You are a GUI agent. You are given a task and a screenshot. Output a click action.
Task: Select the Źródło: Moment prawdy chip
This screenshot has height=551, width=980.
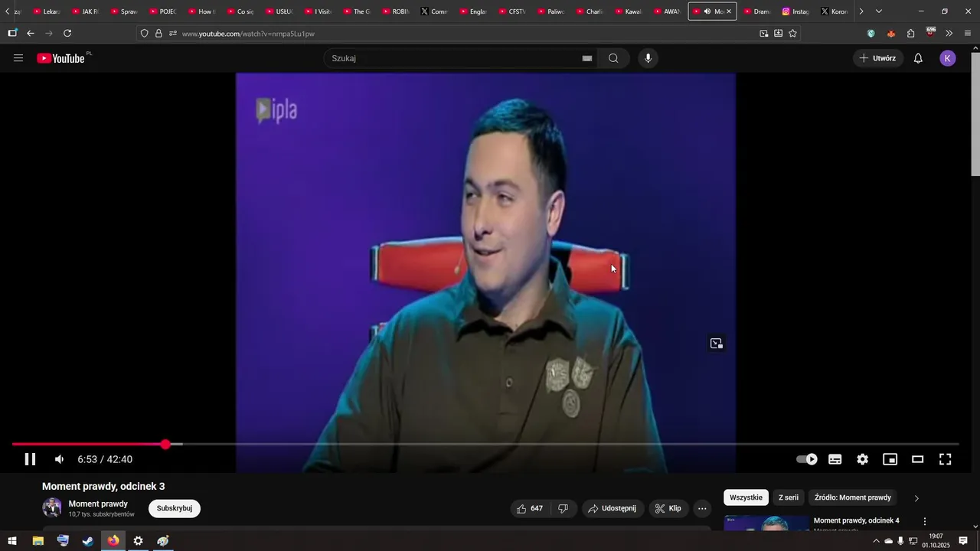point(853,497)
